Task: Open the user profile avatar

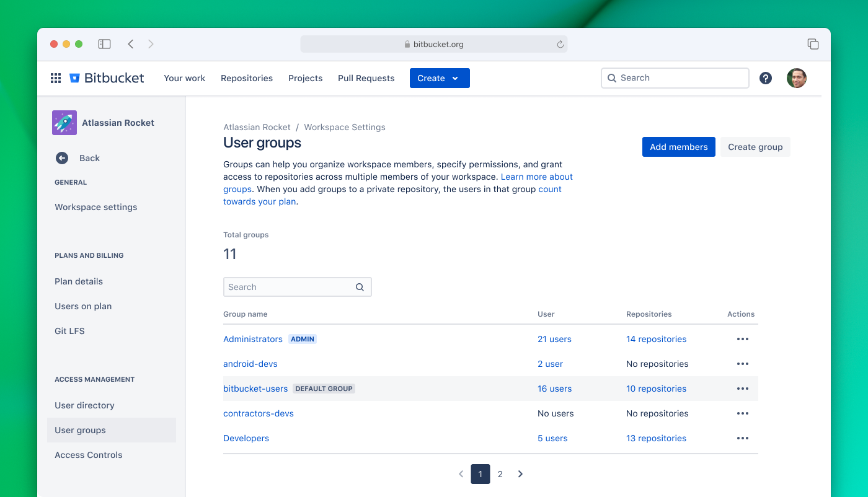Action: (x=797, y=78)
